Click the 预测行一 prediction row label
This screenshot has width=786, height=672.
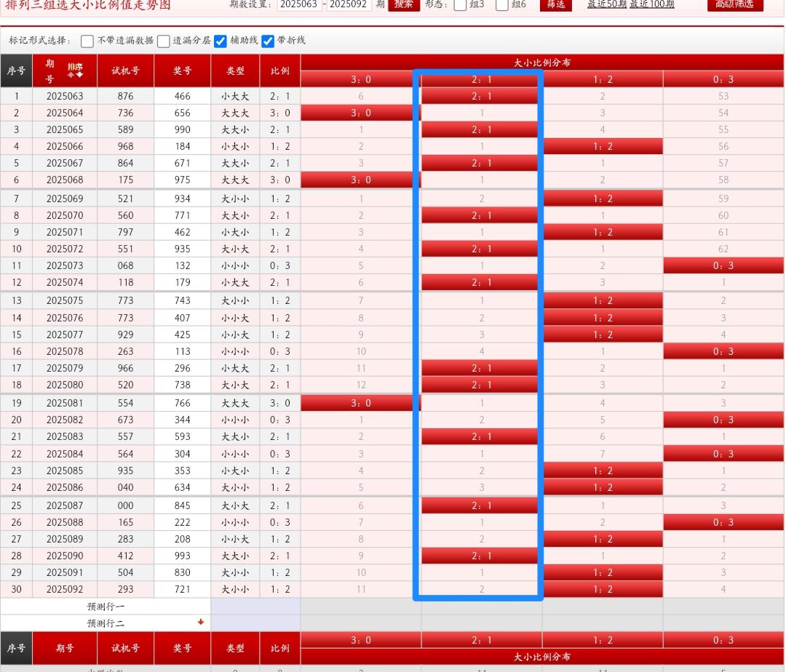coord(106,606)
